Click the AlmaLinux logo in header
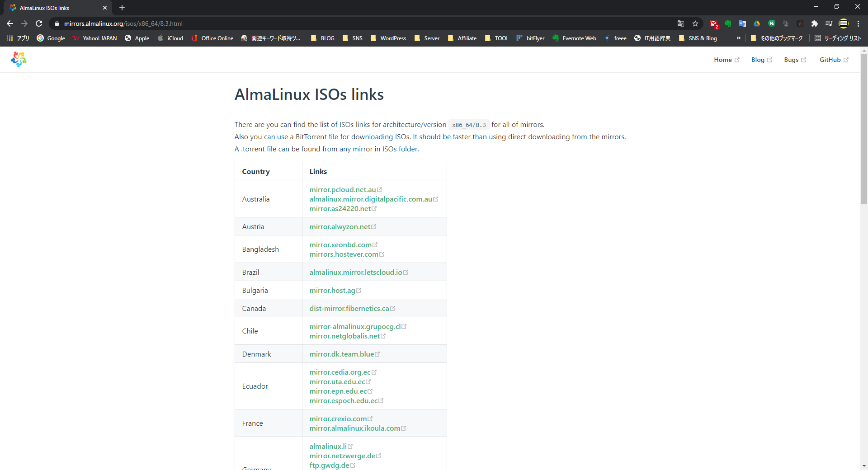Viewport: 868px width, 470px height. pos(19,59)
